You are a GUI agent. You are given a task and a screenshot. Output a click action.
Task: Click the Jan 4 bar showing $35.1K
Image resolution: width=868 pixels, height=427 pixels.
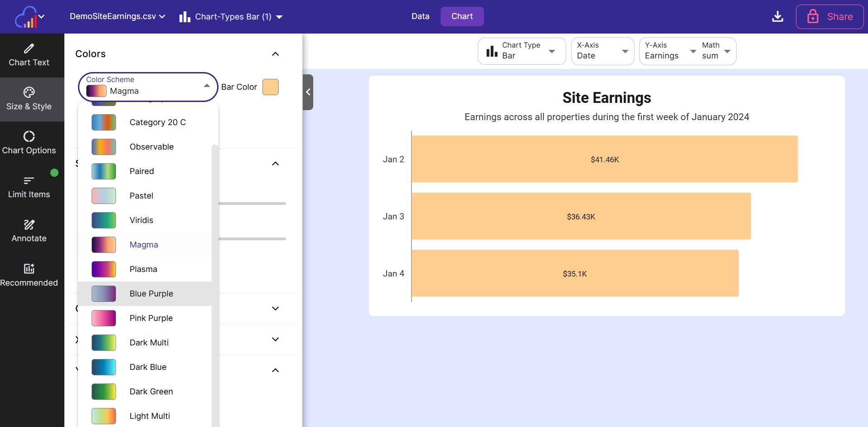coord(575,273)
